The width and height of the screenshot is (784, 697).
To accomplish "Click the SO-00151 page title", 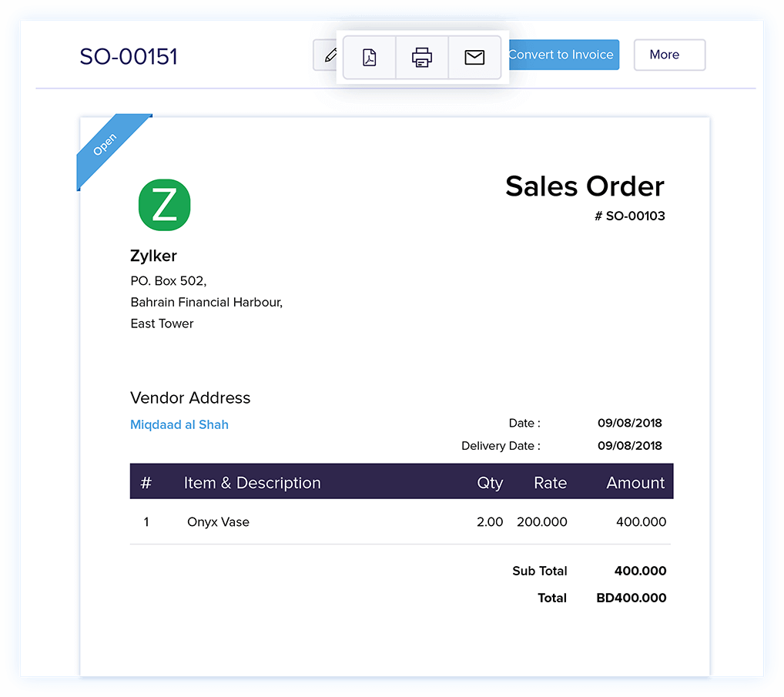I will coord(129,56).
